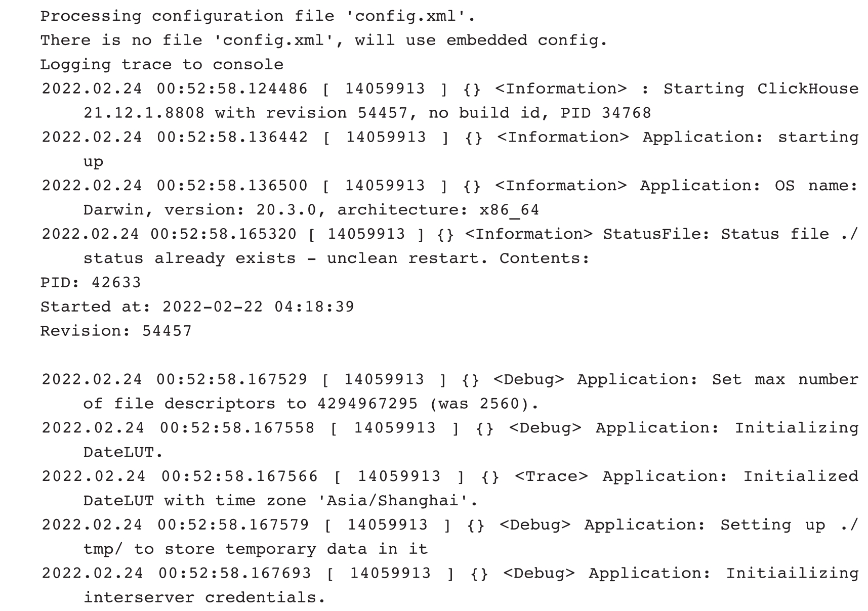Click the 'PID 34768' text
The height and width of the screenshot is (611, 868).
point(606,113)
